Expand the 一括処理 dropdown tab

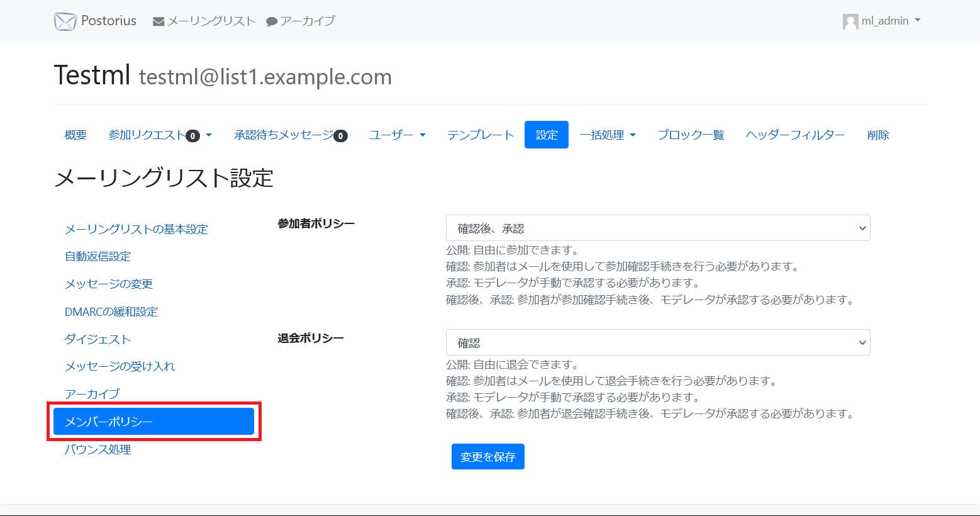pos(608,135)
